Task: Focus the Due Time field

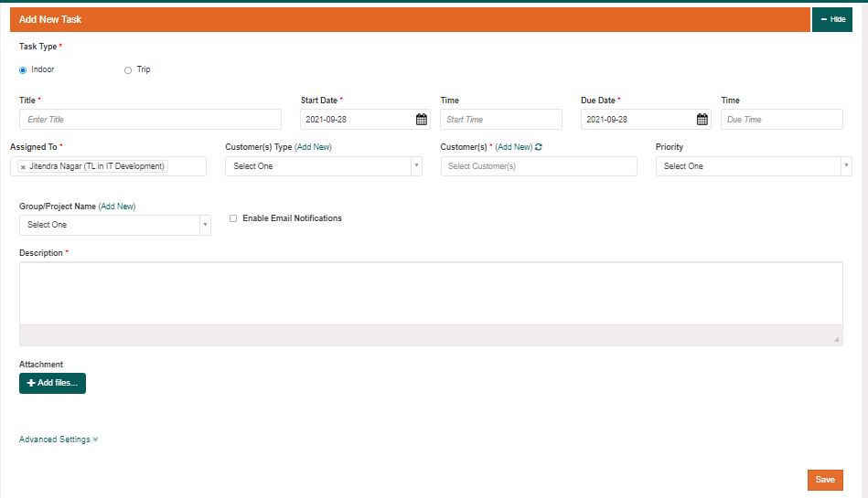Action: [x=782, y=120]
